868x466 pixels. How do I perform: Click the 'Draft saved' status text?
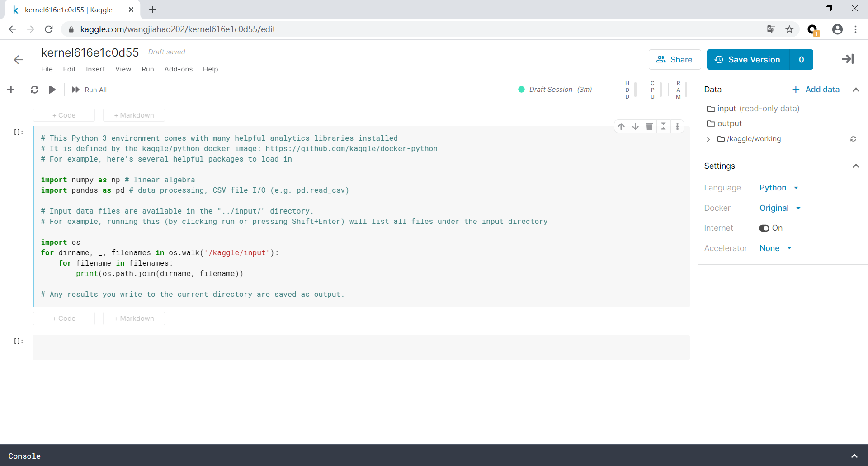167,52
